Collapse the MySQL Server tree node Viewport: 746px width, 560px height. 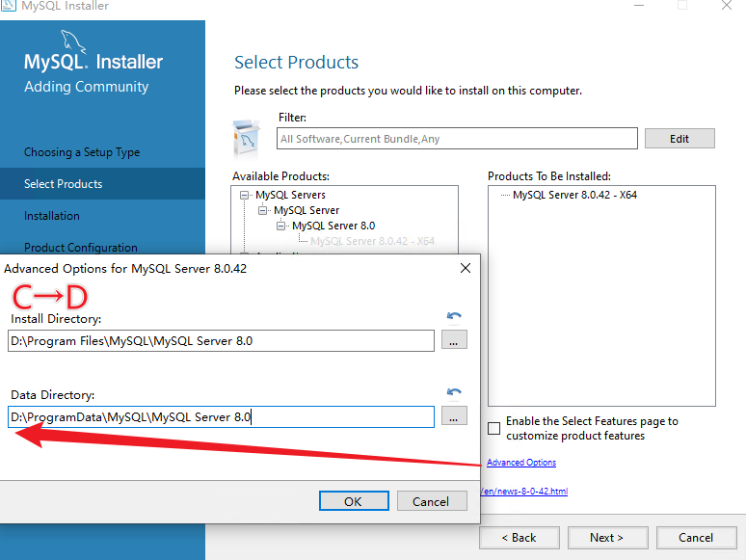(262, 210)
